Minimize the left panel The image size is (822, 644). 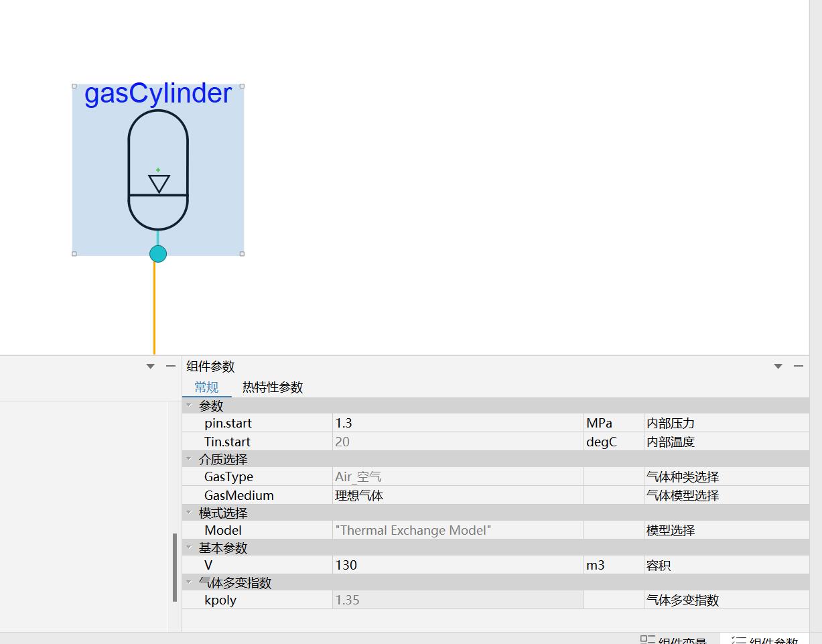pos(171,367)
